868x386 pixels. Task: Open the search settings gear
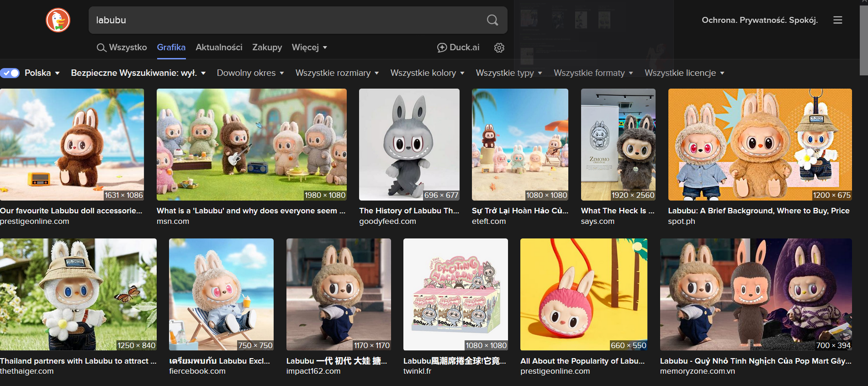499,48
